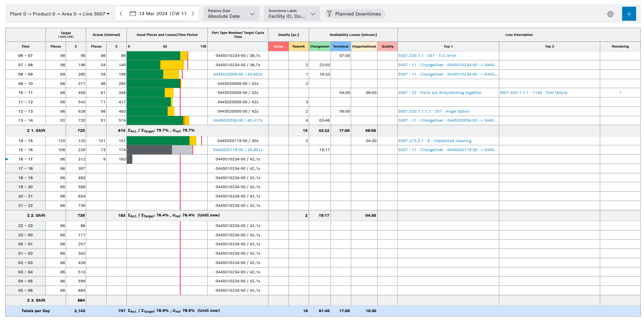
Task: Open the Tool failure loss link
Action: (x=533, y=92)
